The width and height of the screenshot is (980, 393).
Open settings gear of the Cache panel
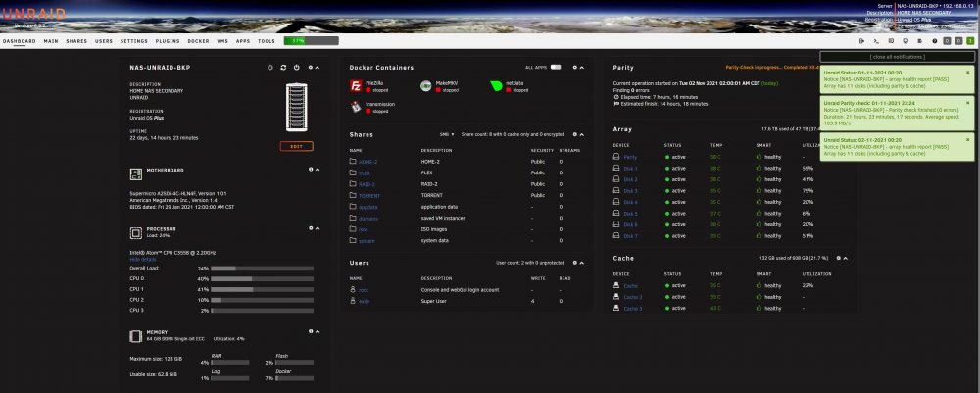point(839,258)
